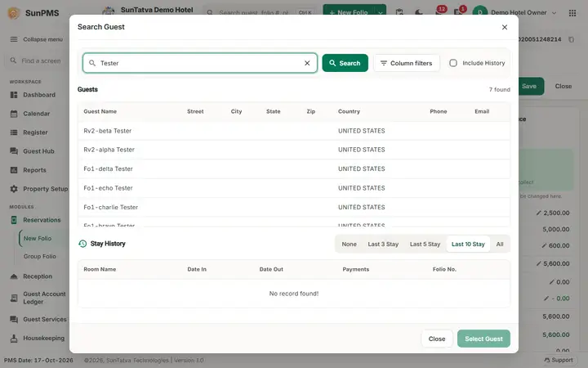Select guest Rv2-alpha Tester
The image size is (588, 368).
[294, 150]
